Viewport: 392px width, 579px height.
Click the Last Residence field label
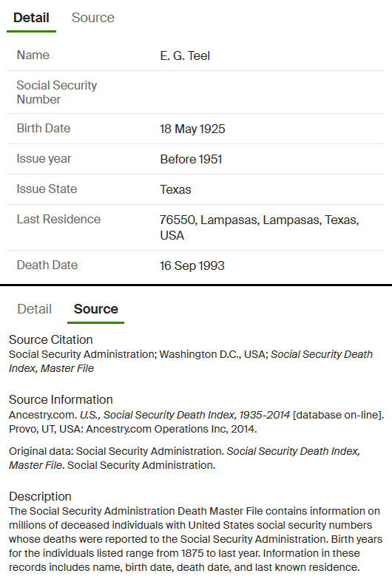coord(58,220)
